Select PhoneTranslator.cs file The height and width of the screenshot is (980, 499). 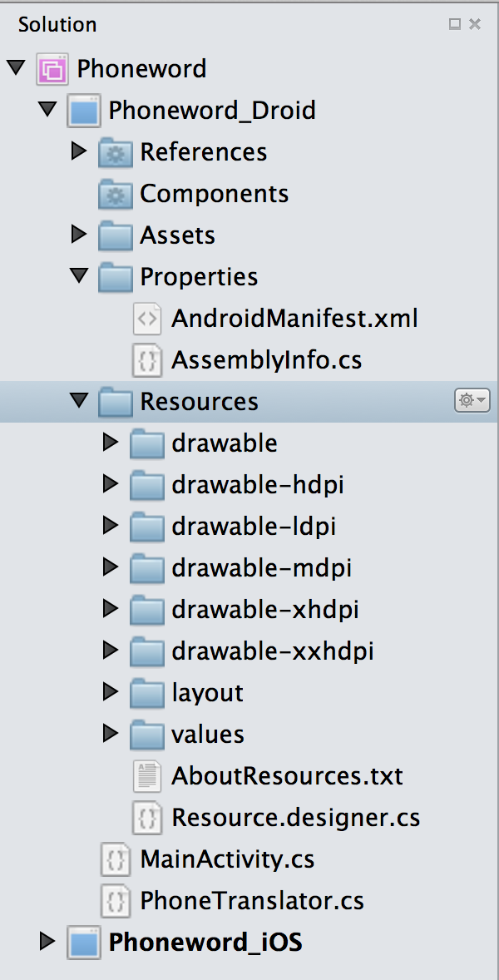[x=252, y=901]
